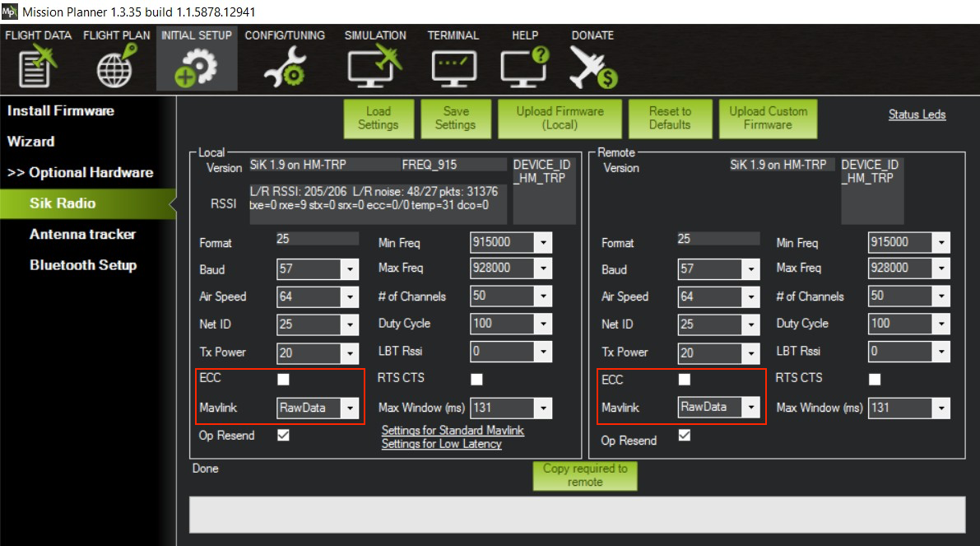Go to Install Firmware in sidebar
This screenshot has height=546, width=980.
tap(61, 110)
